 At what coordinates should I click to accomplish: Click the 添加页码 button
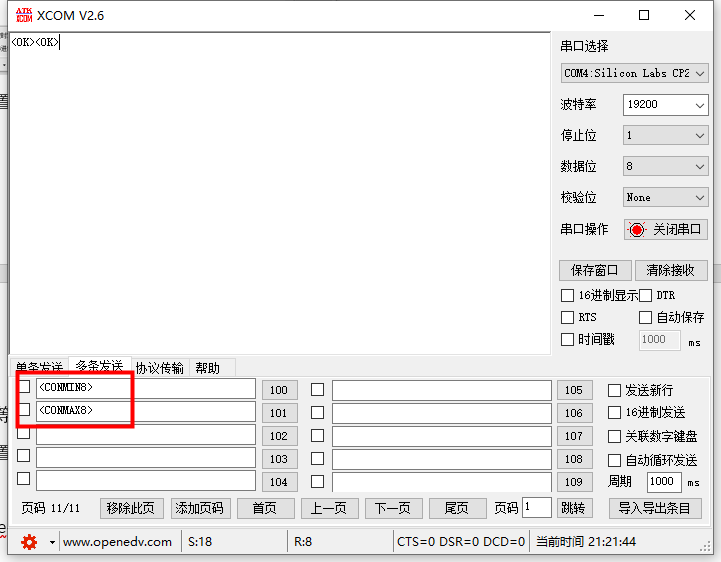pyautogui.click(x=200, y=508)
